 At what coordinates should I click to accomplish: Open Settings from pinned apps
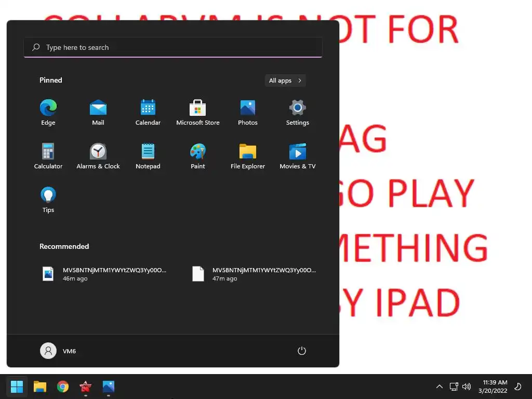(x=298, y=113)
